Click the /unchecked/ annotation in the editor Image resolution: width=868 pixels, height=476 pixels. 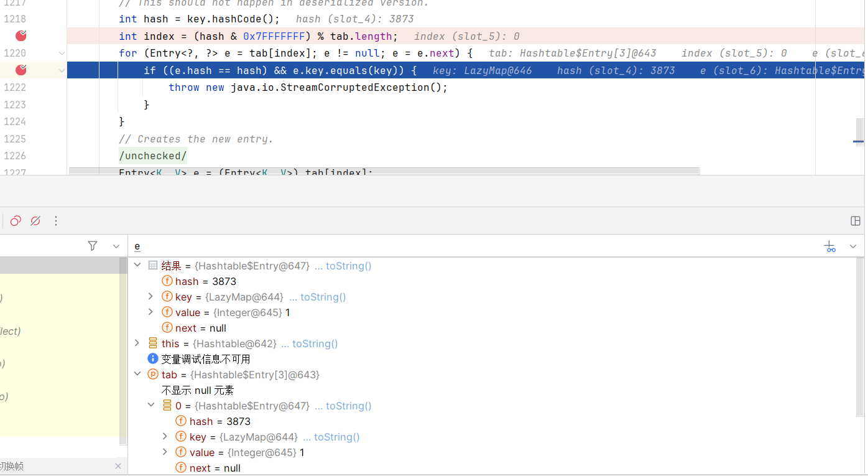click(x=153, y=156)
